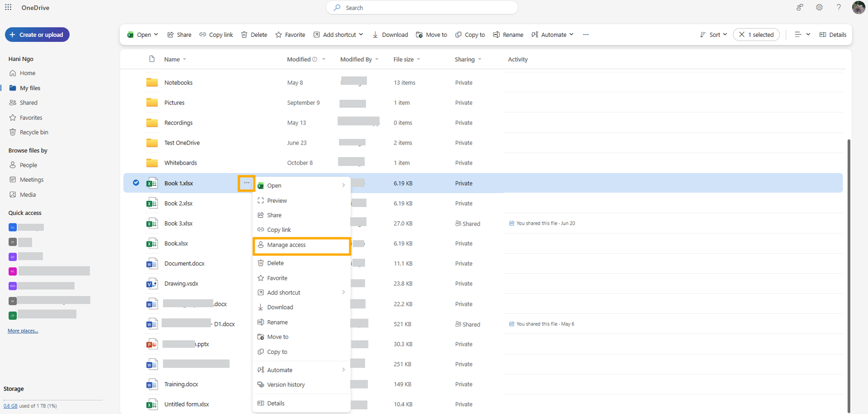Viewport: 868px width, 414px height.
Task: Click the Book 1.xlsx more actions ellipsis
Action: [246, 183]
